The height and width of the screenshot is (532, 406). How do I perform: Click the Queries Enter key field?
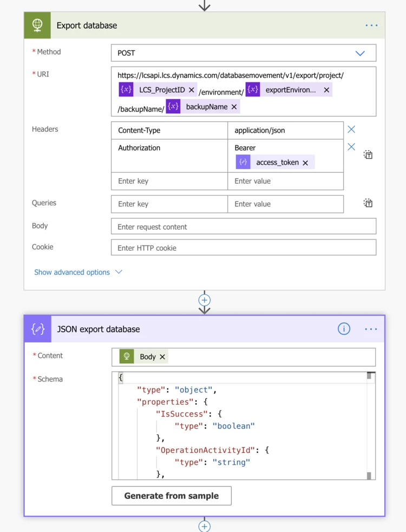[x=169, y=204]
